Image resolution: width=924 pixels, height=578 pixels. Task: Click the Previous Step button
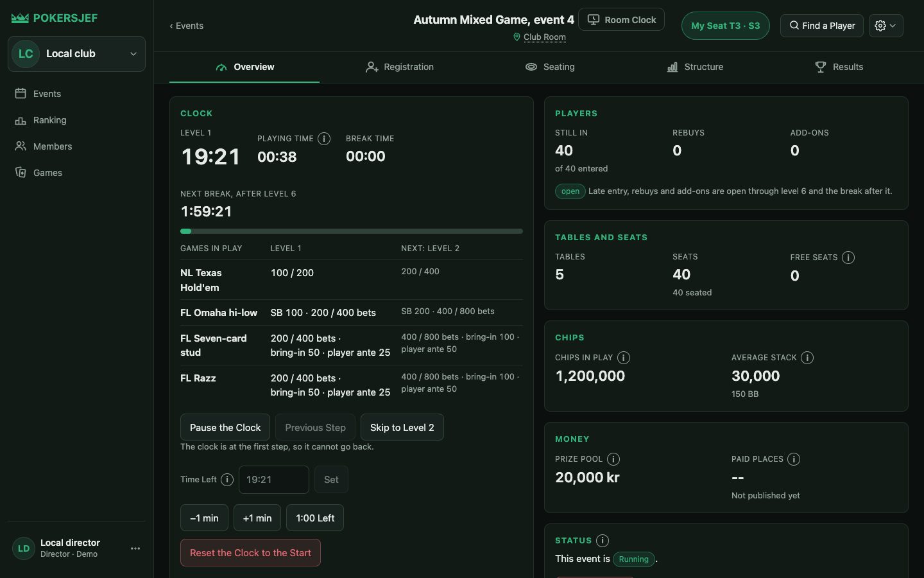tap(315, 428)
